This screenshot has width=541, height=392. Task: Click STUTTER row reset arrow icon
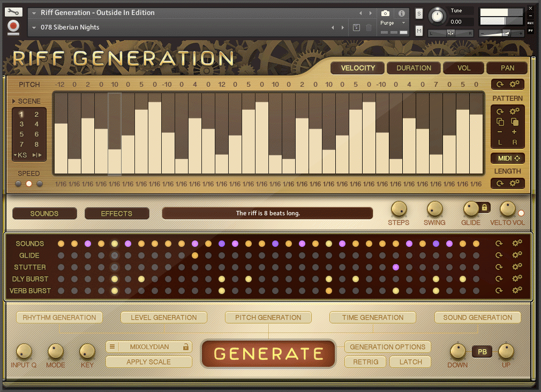(x=499, y=267)
